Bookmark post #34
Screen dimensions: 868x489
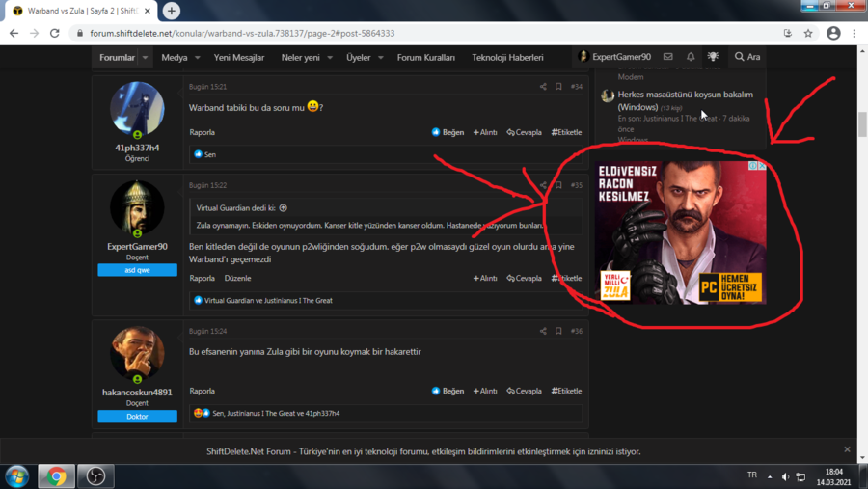pyautogui.click(x=558, y=87)
